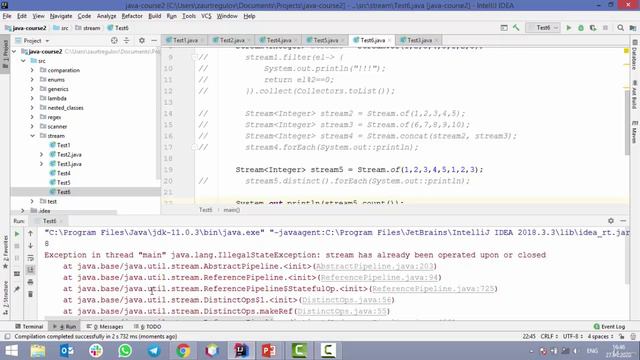
Task: Toggle the Maven side tool window
Action: 635,132
